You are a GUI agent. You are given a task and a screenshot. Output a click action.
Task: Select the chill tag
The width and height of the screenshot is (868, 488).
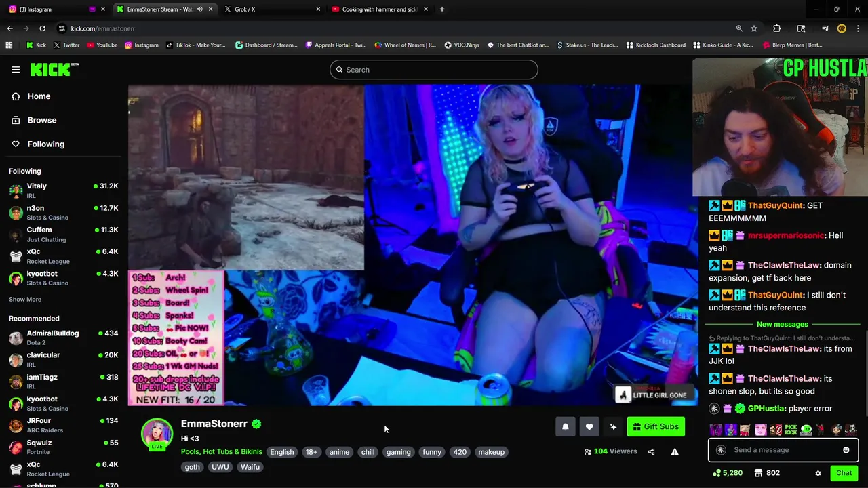tap(368, 452)
